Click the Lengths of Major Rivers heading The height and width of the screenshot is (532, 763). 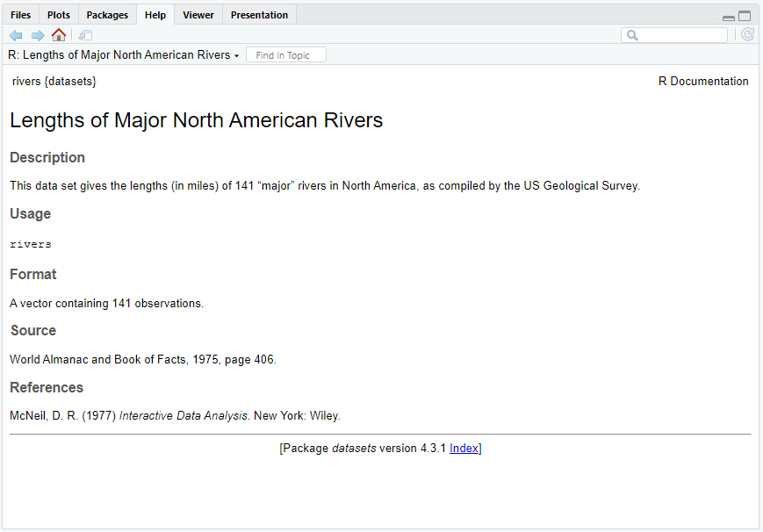point(197,120)
